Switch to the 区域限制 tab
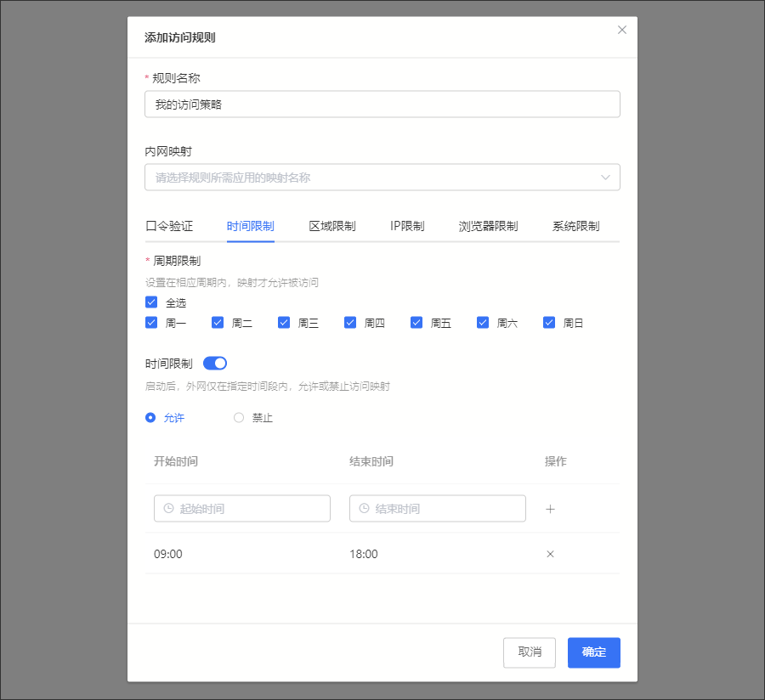Screen dimensions: 765x700 331,226
